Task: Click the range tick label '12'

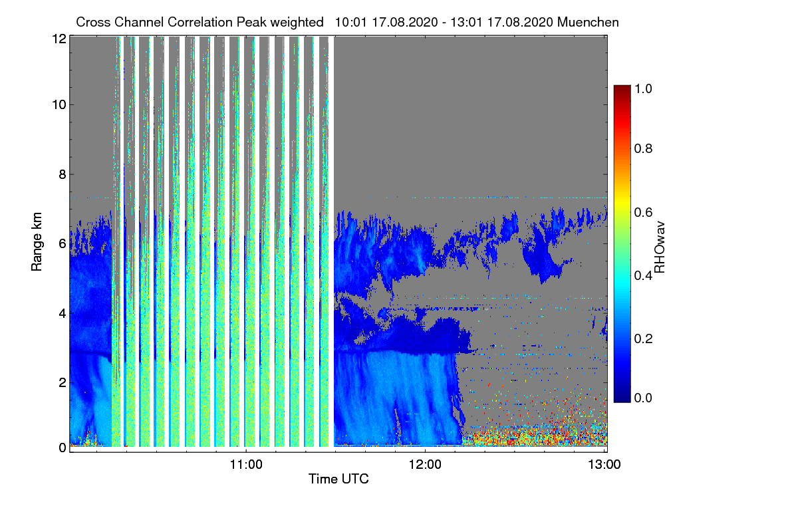Action: (59, 39)
